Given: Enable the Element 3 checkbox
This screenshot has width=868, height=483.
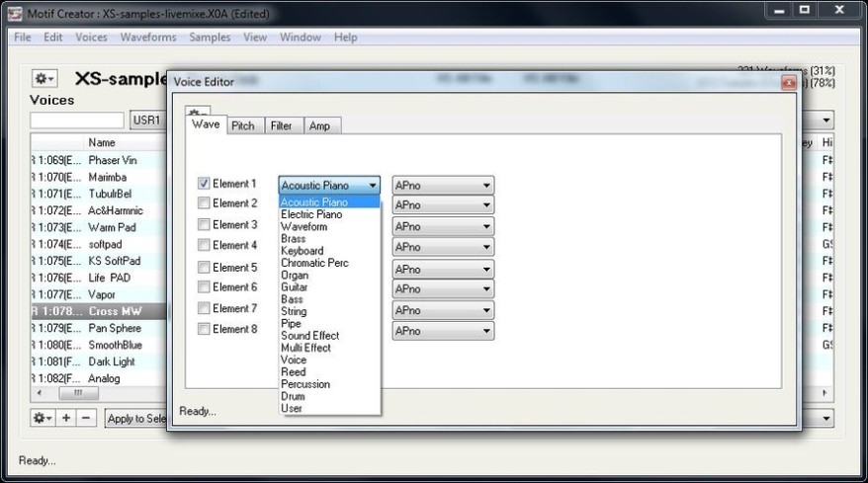Looking at the screenshot, I should tap(204, 224).
